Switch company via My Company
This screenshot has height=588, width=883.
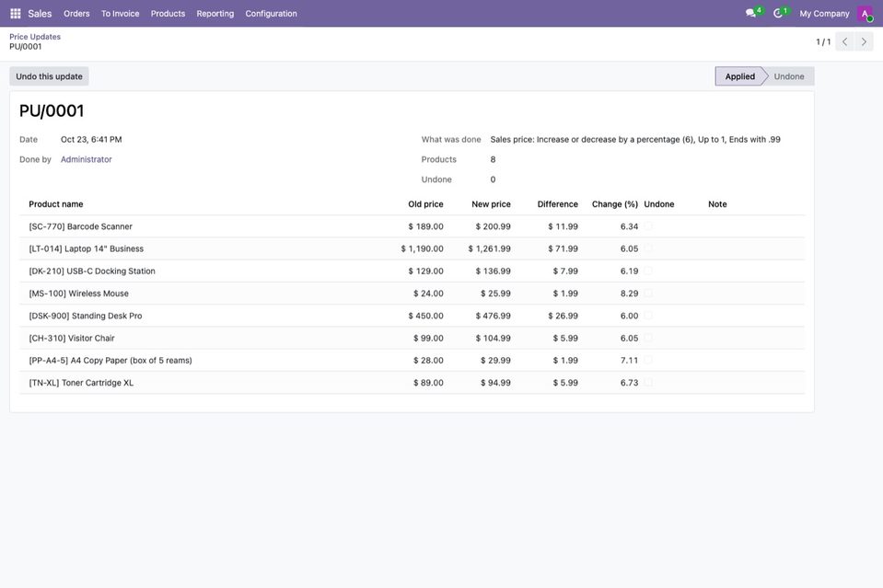pos(824,14)
